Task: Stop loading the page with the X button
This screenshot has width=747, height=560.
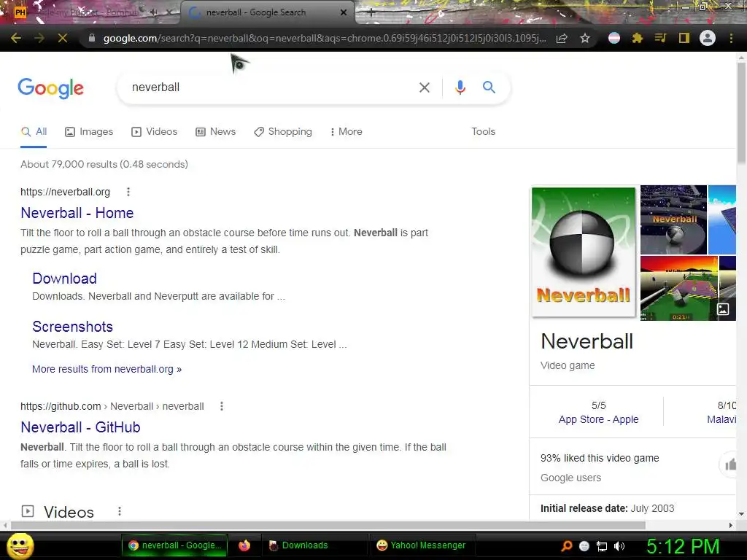Action: tap(63, 38)
